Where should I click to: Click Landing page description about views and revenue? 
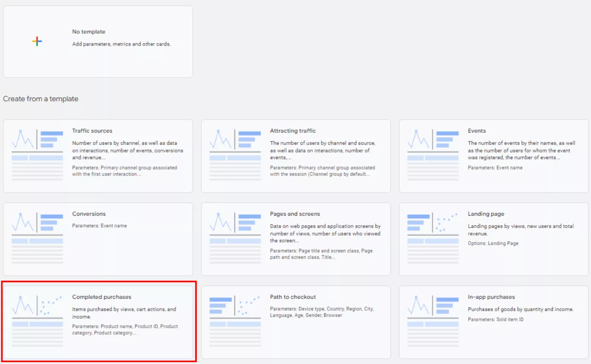click(x=521, y=230)
